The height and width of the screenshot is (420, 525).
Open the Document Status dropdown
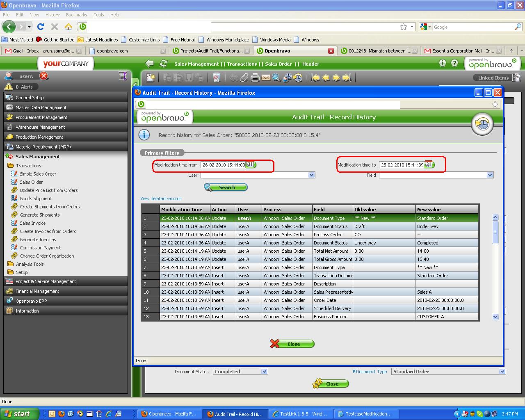[x=264, y=372]
